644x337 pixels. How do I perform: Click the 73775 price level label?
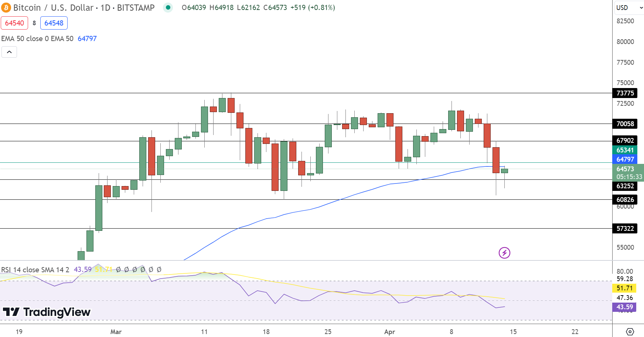point(625,93)
